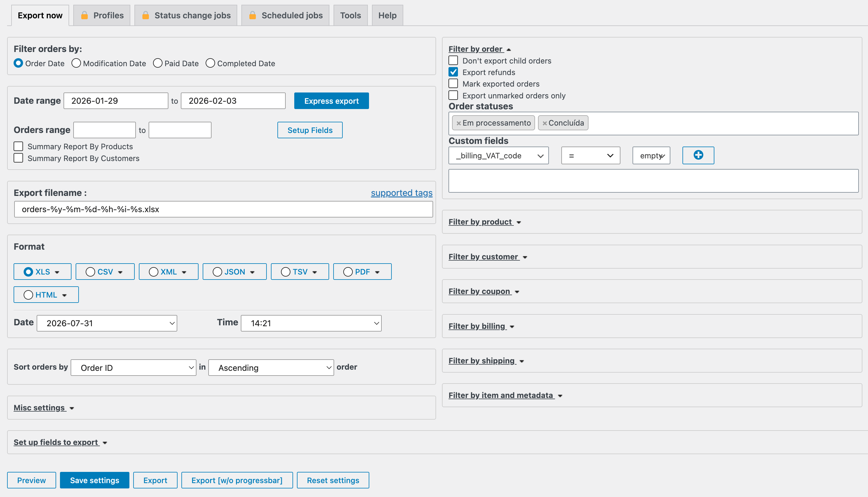This screenshot has height=497, width=868.
Task: Open TSV format options arrow
Action: coord(315,272)
